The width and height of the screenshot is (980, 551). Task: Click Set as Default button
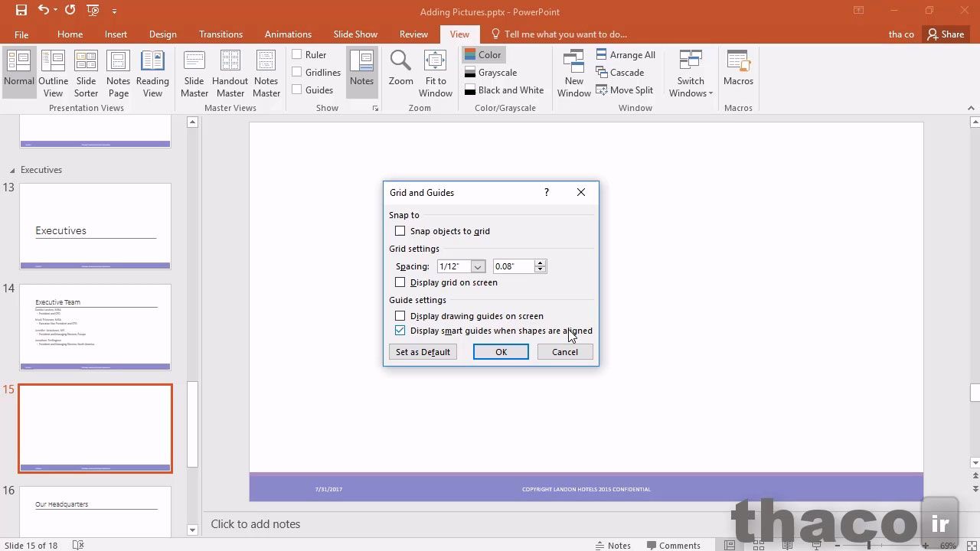[x=423, y=352]
